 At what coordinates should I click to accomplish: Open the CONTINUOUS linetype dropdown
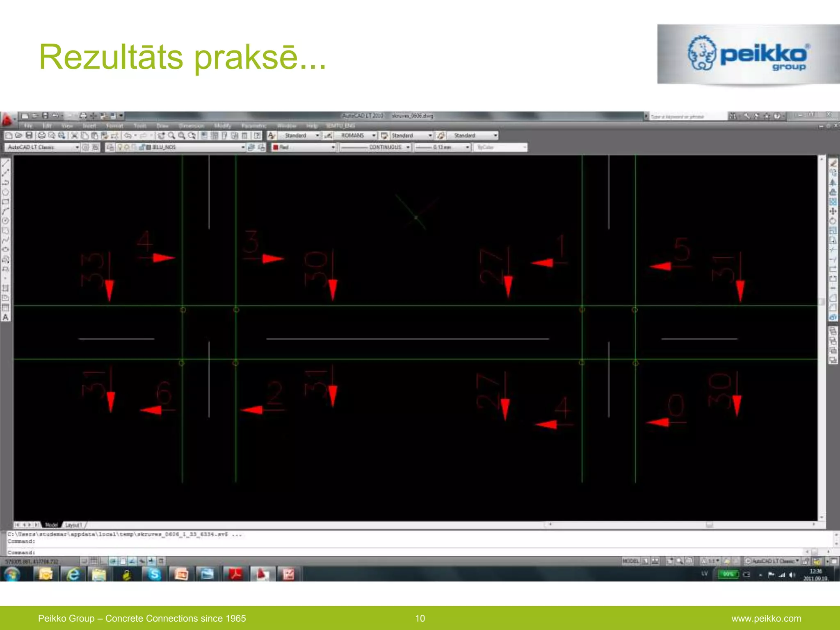tap(408, 147)
